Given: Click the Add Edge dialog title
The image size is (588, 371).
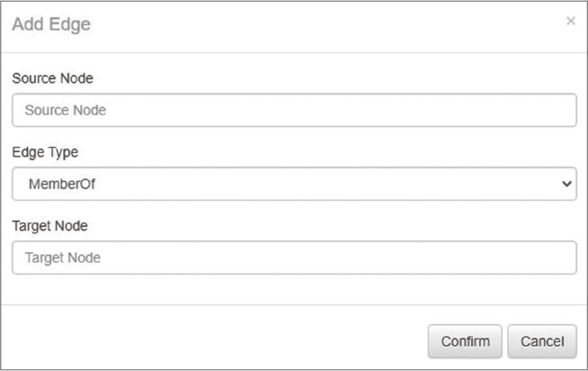Looking at the screenshot, I should pos(51,24).
